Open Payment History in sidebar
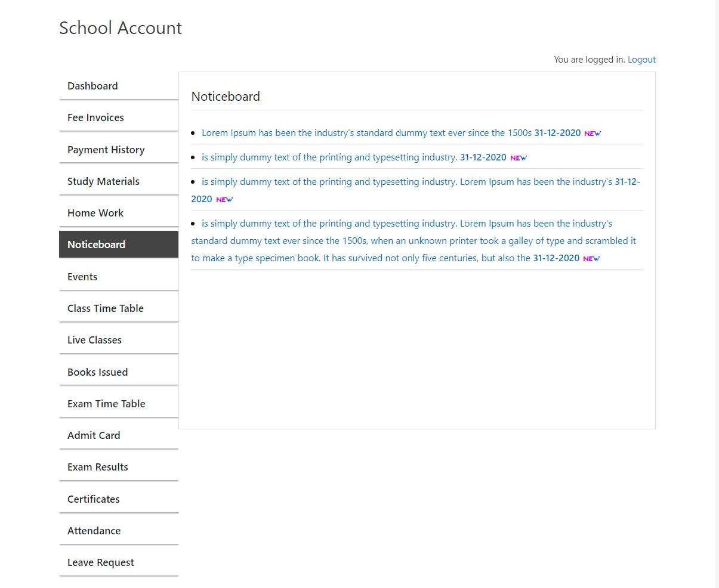 [x=106, y=150]
